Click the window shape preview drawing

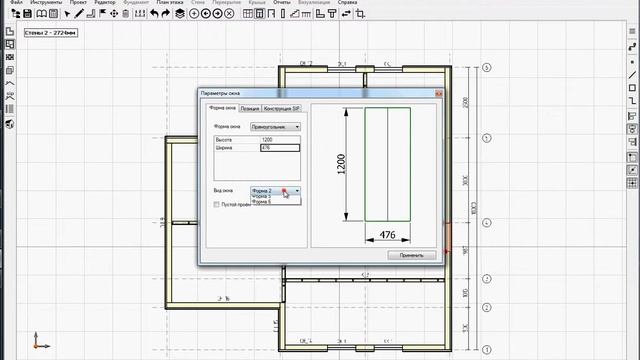387,164
